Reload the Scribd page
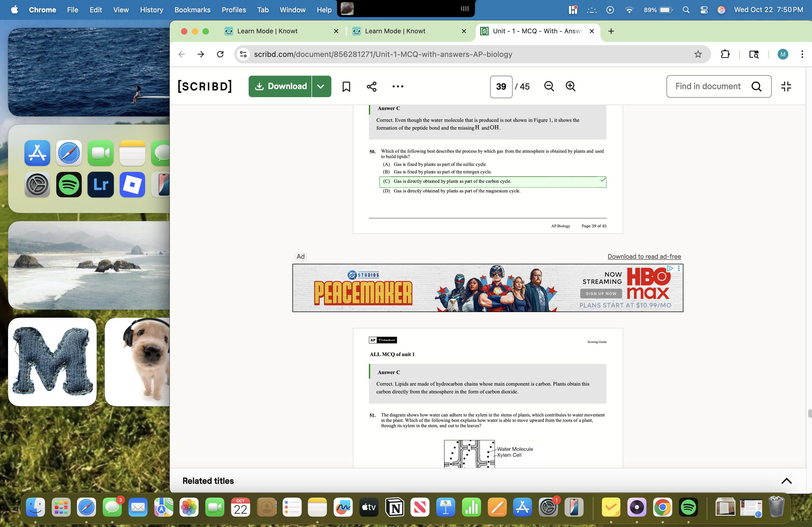The width and height of the screenshot is (812, 527). tap(220, 54)
